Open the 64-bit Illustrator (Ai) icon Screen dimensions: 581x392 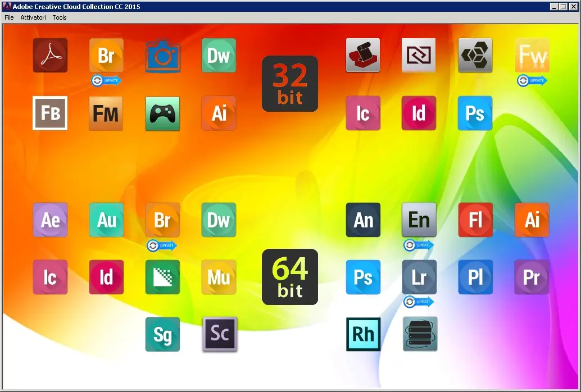click(532, 220)
